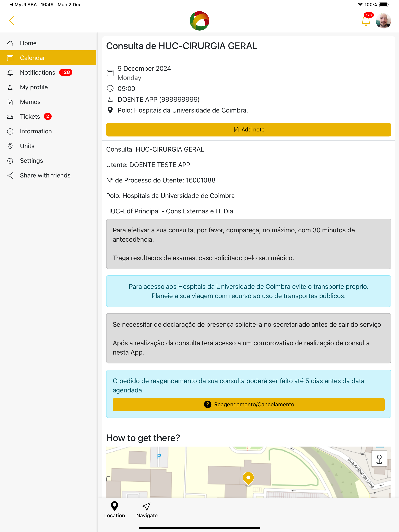The width and height of the screenshot is (399, 532).
Task: Click the Share with friends icon
Action: 10,175
